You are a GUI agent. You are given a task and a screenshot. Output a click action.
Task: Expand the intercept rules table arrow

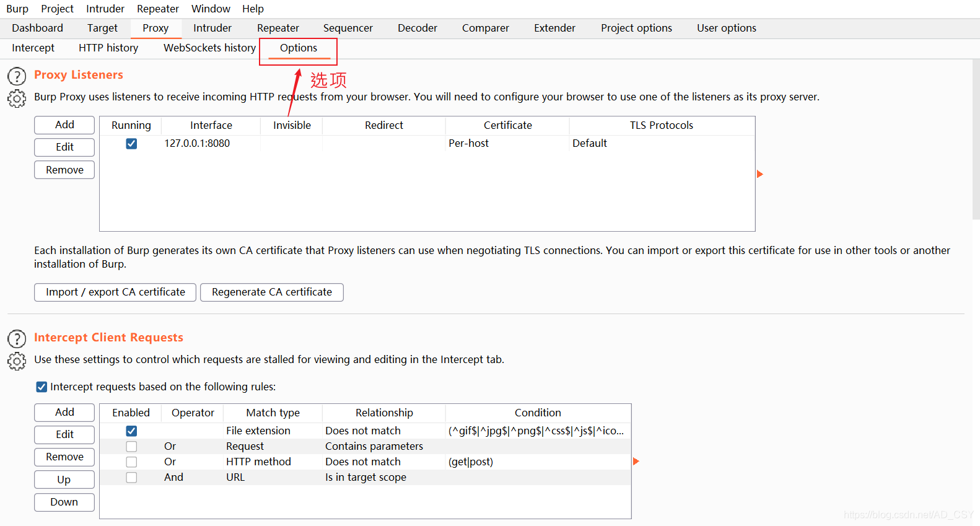tap(636, 462)
